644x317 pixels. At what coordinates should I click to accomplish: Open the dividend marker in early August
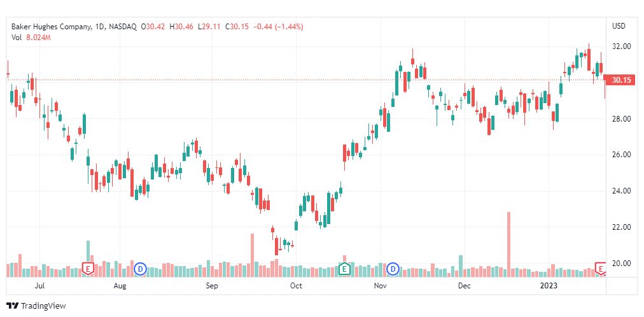[x=141, y=269]
